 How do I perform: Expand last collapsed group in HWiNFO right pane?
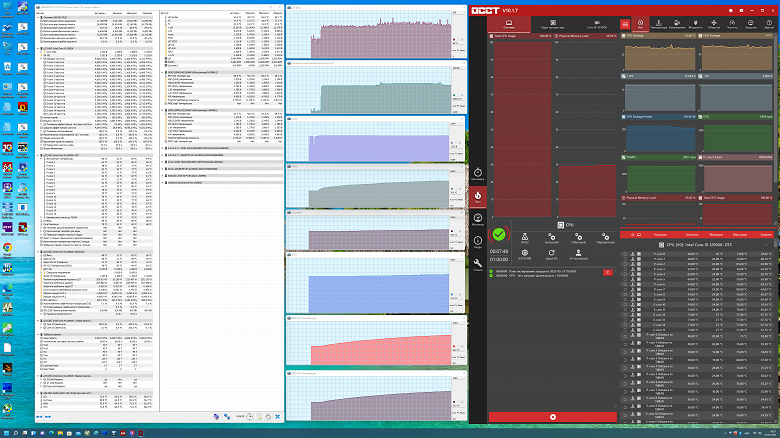164,183
